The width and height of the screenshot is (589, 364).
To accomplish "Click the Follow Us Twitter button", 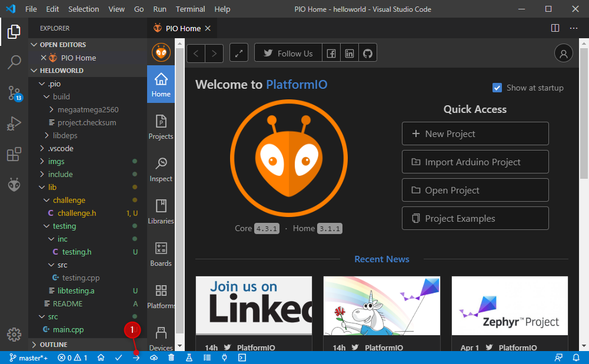I will (288, 54).
